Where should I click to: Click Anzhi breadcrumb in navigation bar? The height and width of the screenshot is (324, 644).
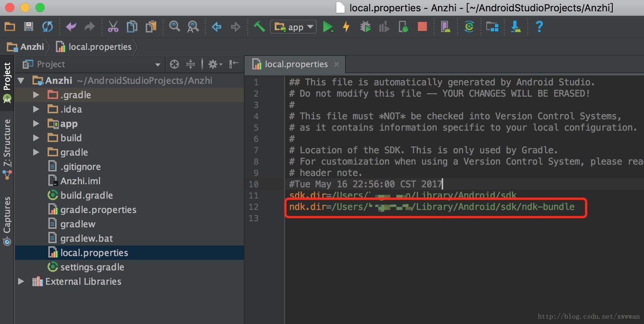pos(26,47)
